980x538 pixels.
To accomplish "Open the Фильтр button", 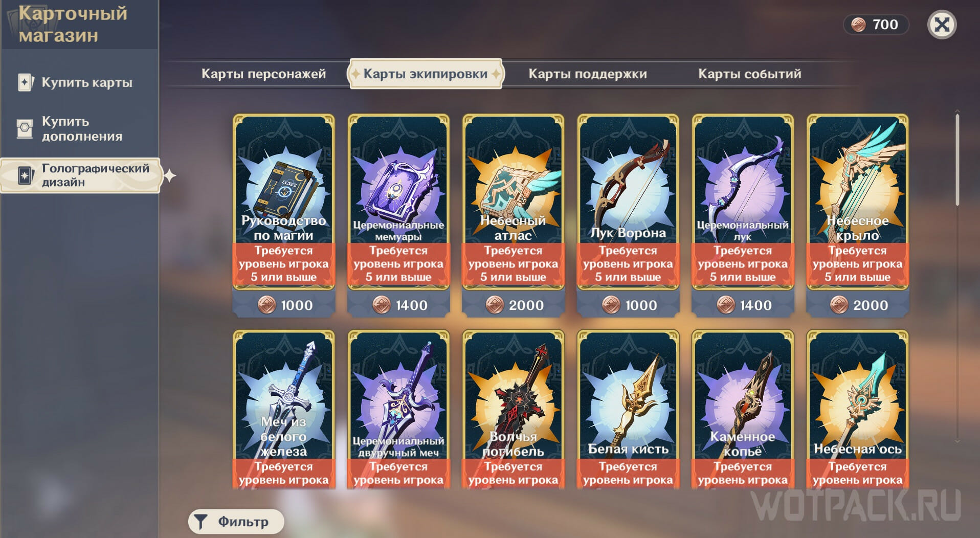I will (236, 522).
